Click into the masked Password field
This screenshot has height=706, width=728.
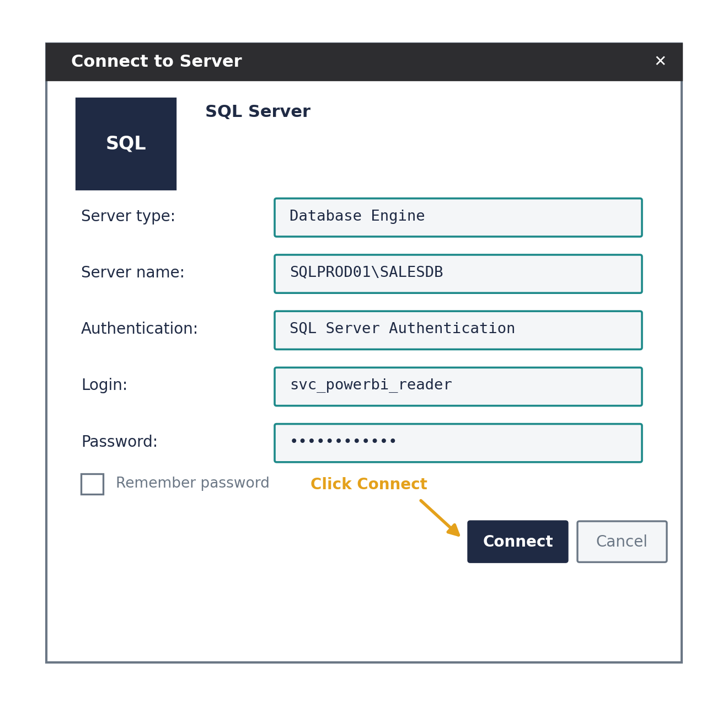[x=458, y=443]
